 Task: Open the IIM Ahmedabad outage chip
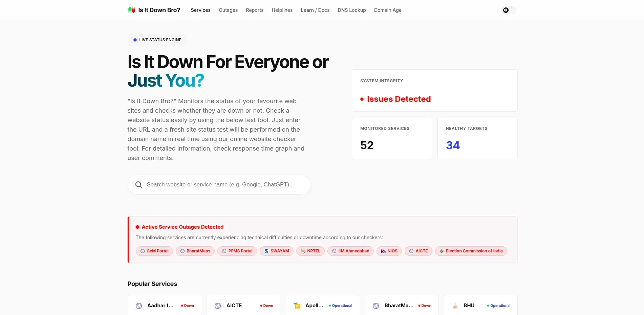click(350, 251)
